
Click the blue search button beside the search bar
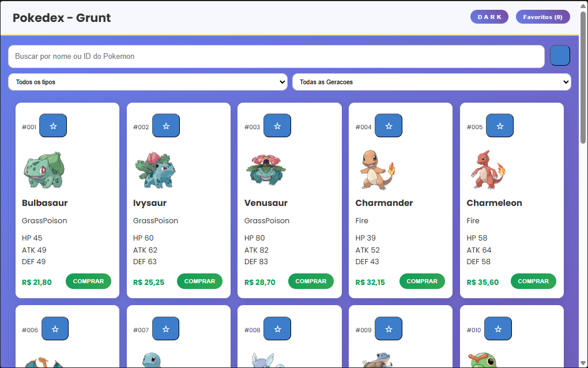tap(560, 56)
